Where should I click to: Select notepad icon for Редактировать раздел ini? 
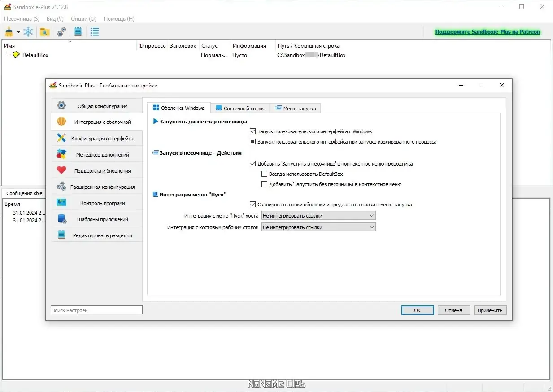point(61,235)
